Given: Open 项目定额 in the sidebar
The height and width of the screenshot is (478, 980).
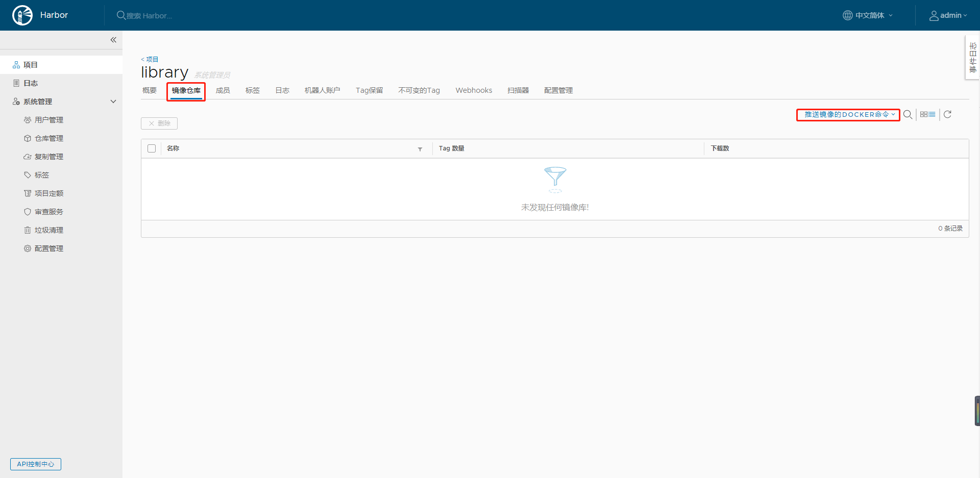Looking at the screenshot, I should (49, 193).
